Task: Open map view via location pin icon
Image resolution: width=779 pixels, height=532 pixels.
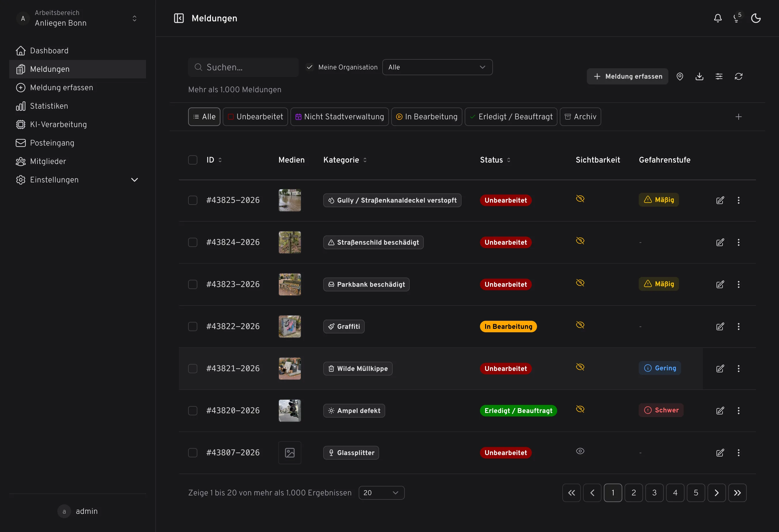Action: 679,76
